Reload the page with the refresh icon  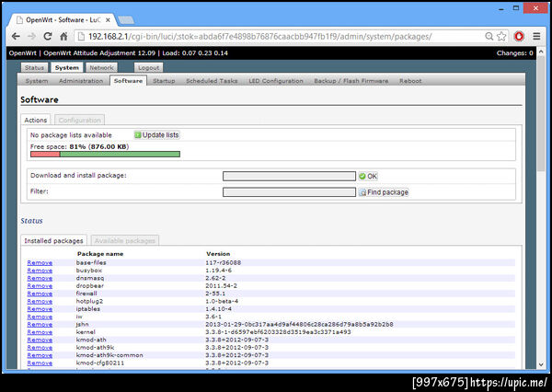pyautogui.click(x=48, y=36)
